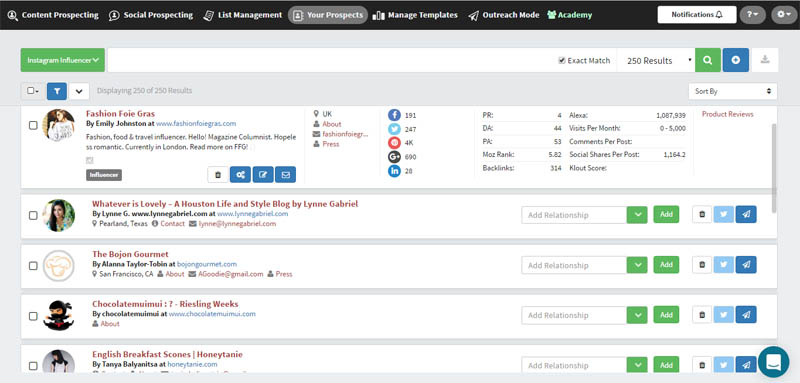Tick the Whatever is Lovely row checkbox
This screenshot has width=800, height=383.
click(33, 215)
